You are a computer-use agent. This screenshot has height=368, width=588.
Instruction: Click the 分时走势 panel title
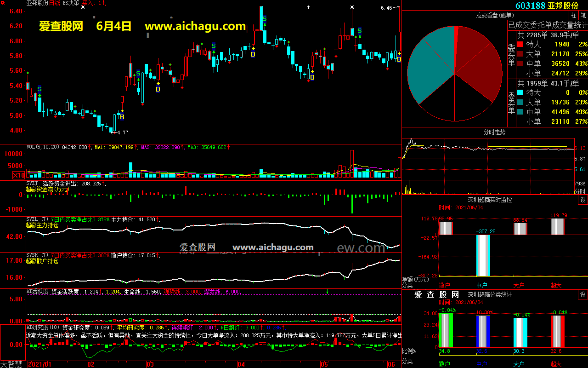(494, 132)
